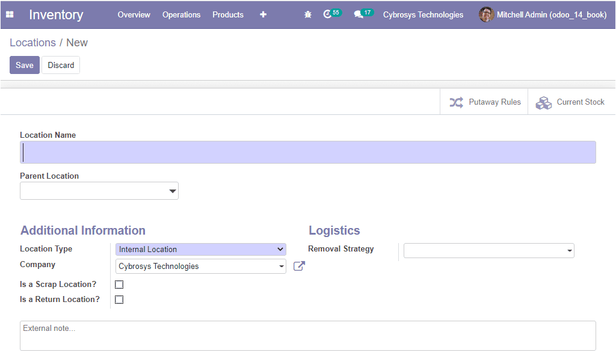
Task: Open the Products menu
Action: [228, 14]
